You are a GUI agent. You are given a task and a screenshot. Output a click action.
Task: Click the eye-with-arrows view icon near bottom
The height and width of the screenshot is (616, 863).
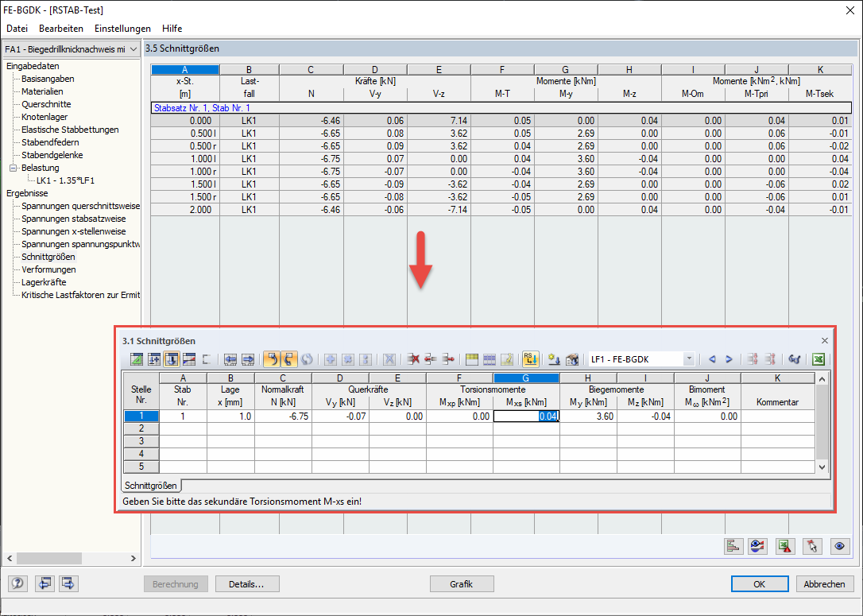click(x=757, y=546)
